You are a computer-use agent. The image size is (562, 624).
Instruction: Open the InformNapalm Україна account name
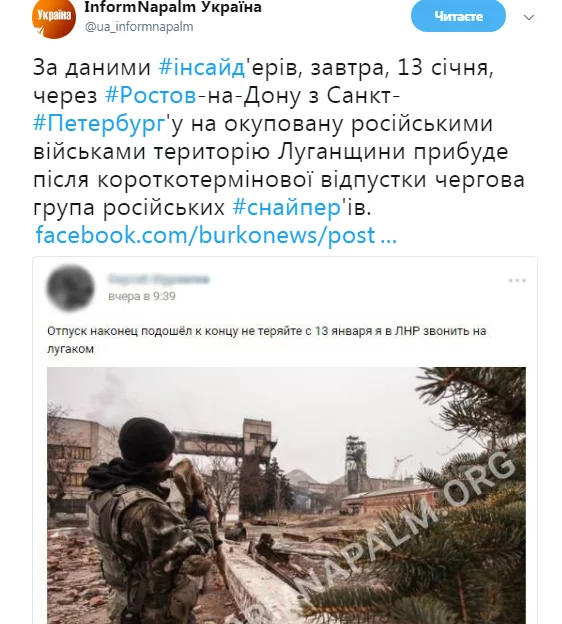tap(173, 7)
